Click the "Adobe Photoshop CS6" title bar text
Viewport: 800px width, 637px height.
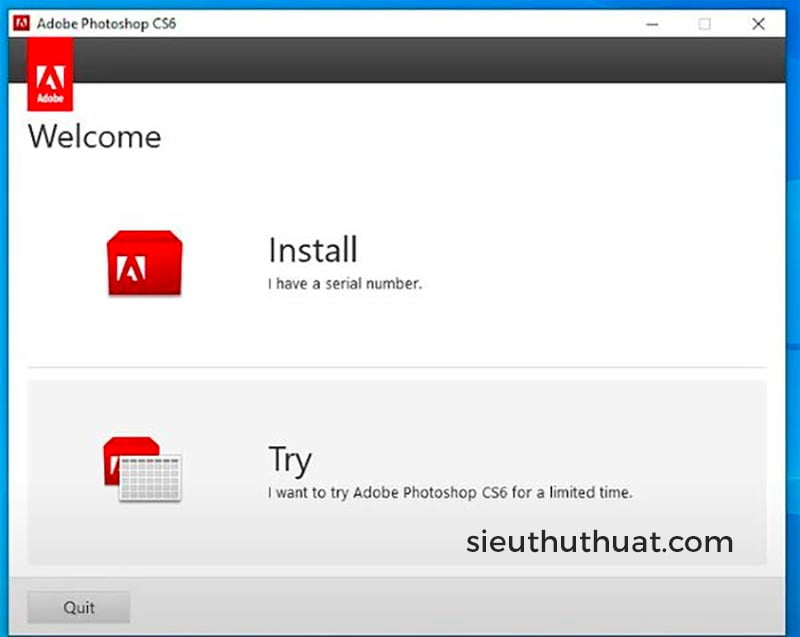(106, 24)
